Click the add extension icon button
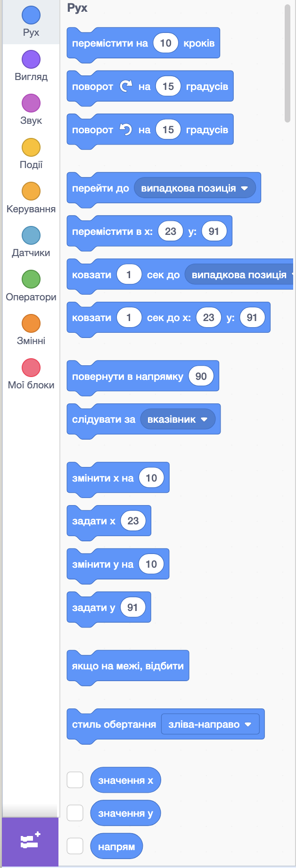This screenshot has width=296, height=868. click(31, 842)
